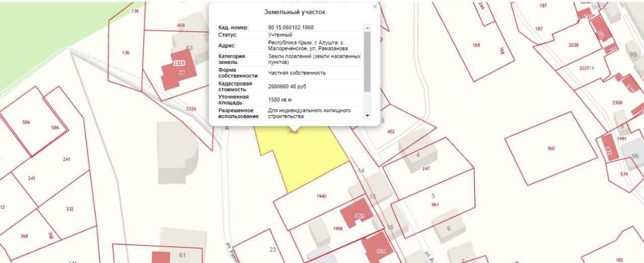
Task: Select parcel 1906 on the map
Action: 338,228
